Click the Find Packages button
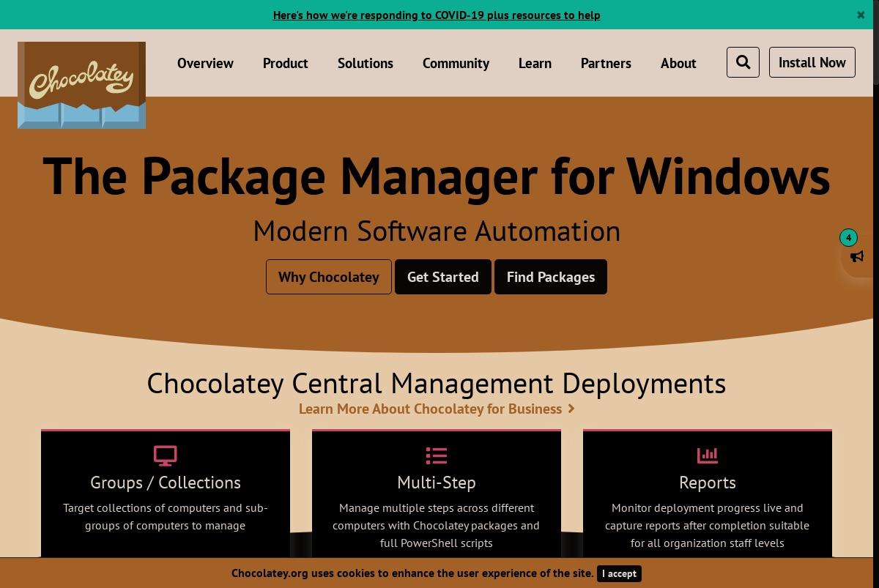Image resolution: width=879 pixels, height=588 pixels. pos(551,277)
